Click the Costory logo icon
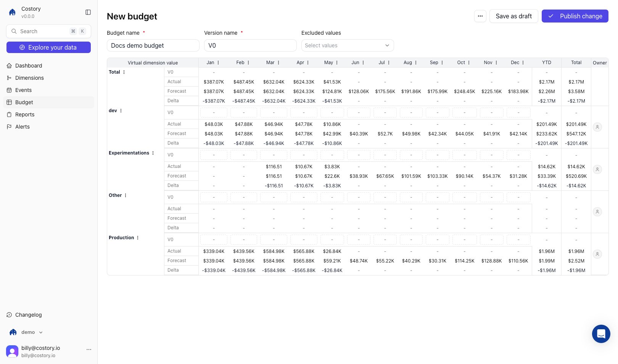This screenshot has height=364, width=618. (x=12, y=12)
